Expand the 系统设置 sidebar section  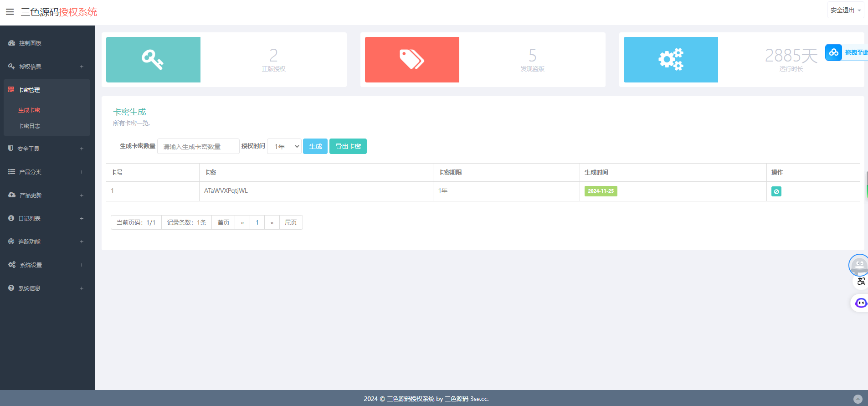tap(46, 265)
